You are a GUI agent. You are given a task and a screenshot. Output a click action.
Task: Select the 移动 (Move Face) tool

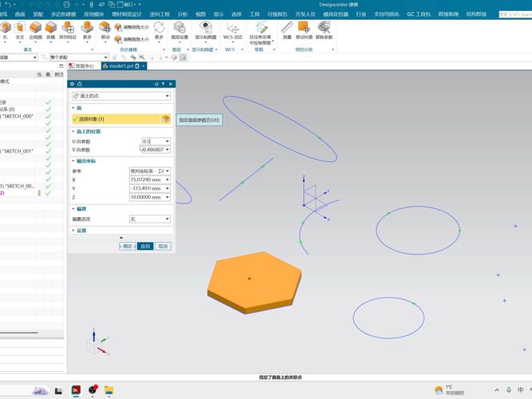click(x=105, y=28)
